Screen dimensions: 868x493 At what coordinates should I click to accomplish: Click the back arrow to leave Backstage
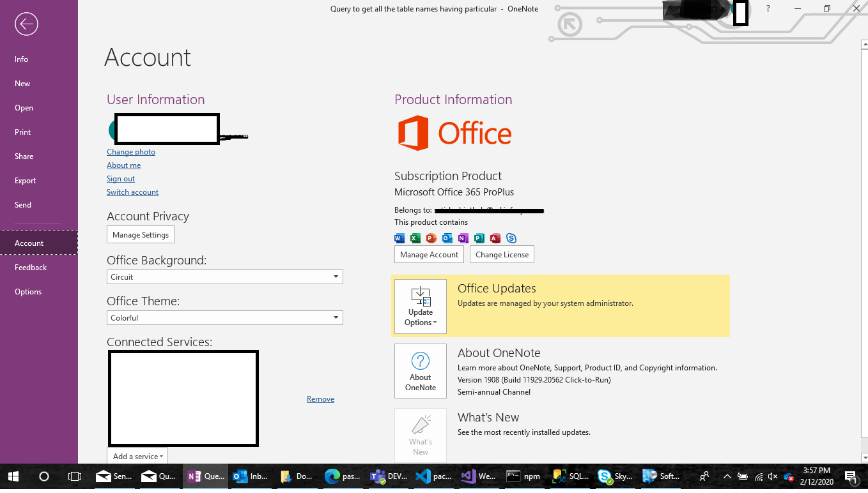[27, 24]
